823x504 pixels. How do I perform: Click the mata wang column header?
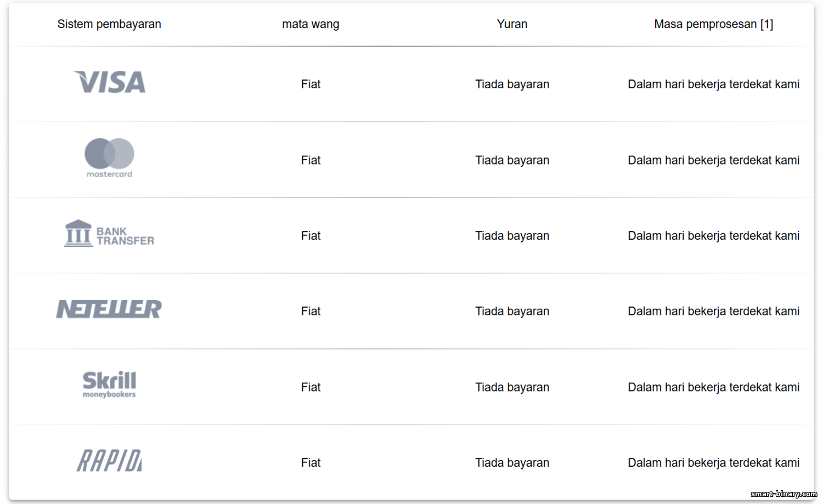[311, 24]
